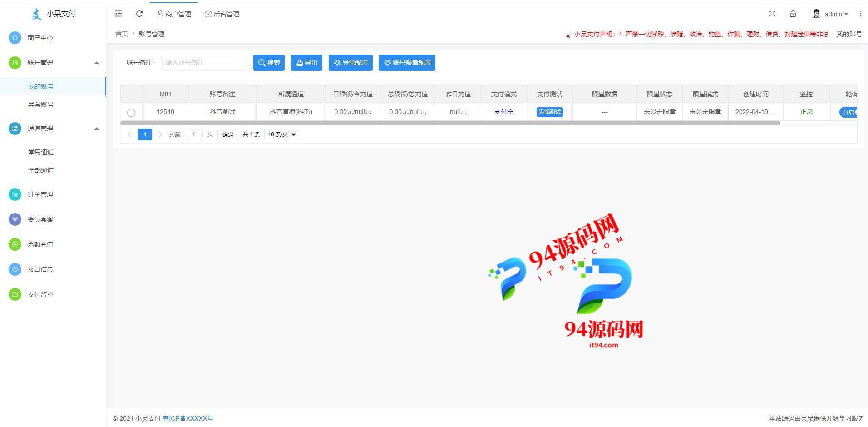Click the 接口信息 icon
The width and height of the screenshot is (868, 427).
[x=15, y=269]
